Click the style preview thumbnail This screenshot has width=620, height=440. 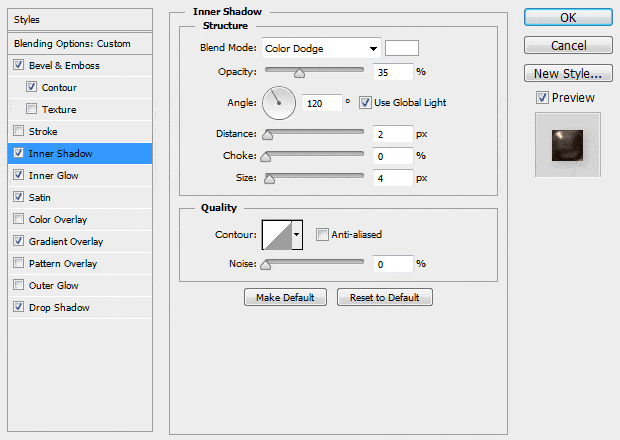[x=567, y=145]
